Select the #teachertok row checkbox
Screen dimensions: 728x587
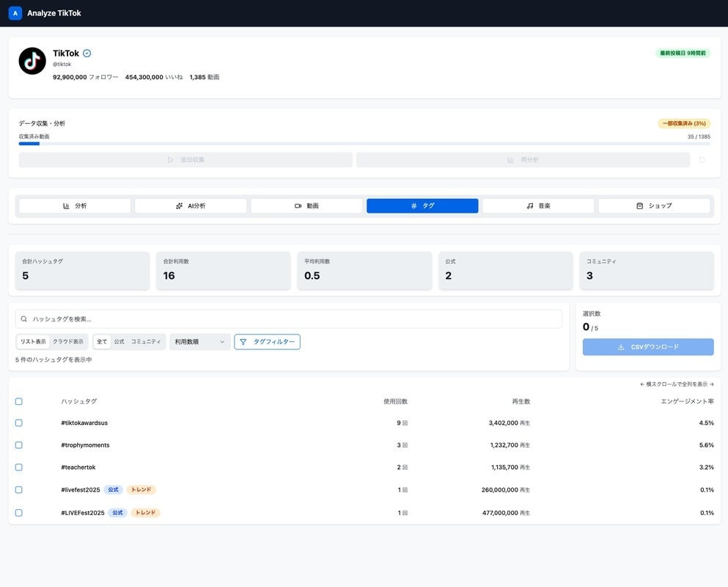18,467
